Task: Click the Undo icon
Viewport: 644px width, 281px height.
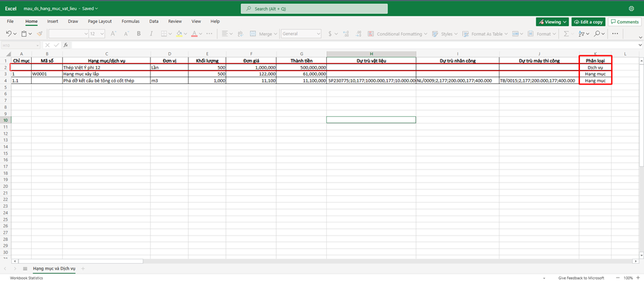Action: (9, 34)
